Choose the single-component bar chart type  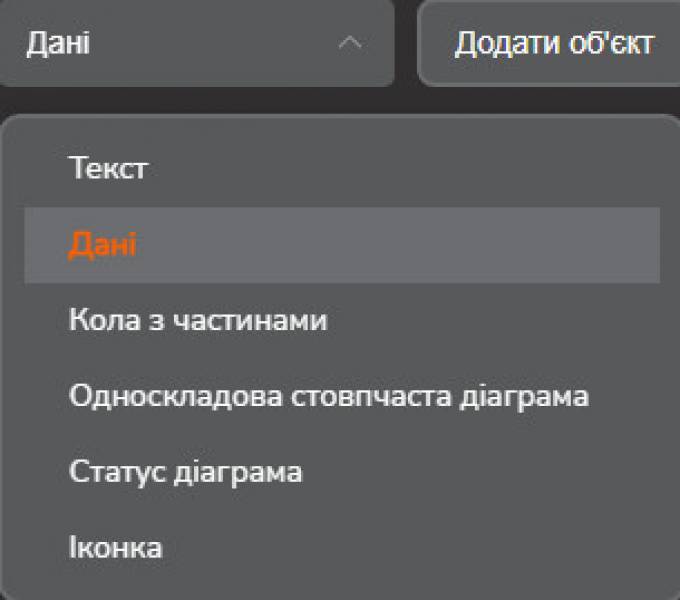329,396
